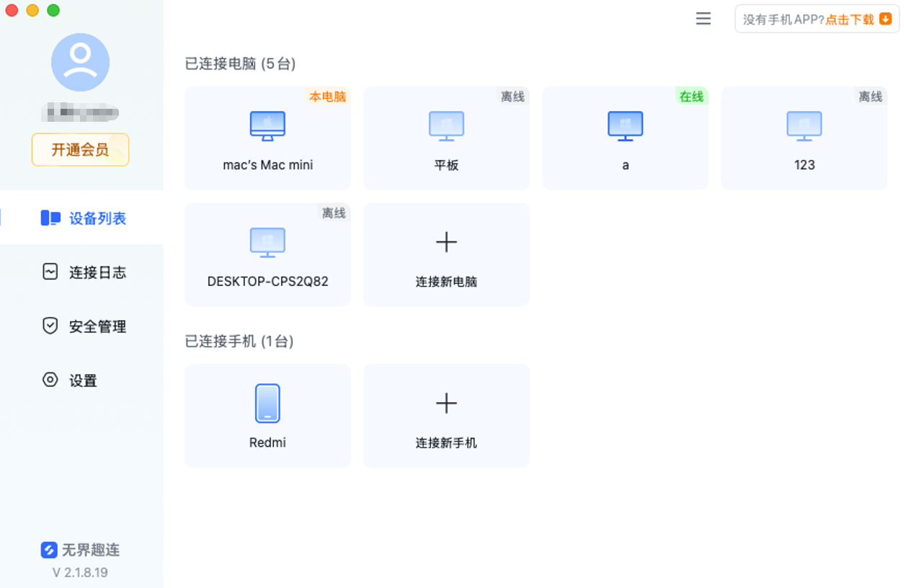Select the Redmi phone device icon
The image size is (904, 588).
click(x=267, y=404)
